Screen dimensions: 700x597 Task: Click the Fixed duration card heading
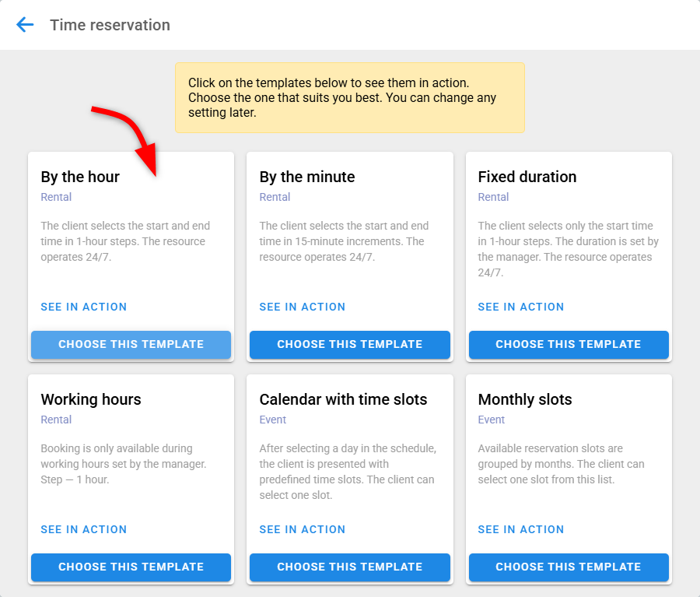click(527, 177)
